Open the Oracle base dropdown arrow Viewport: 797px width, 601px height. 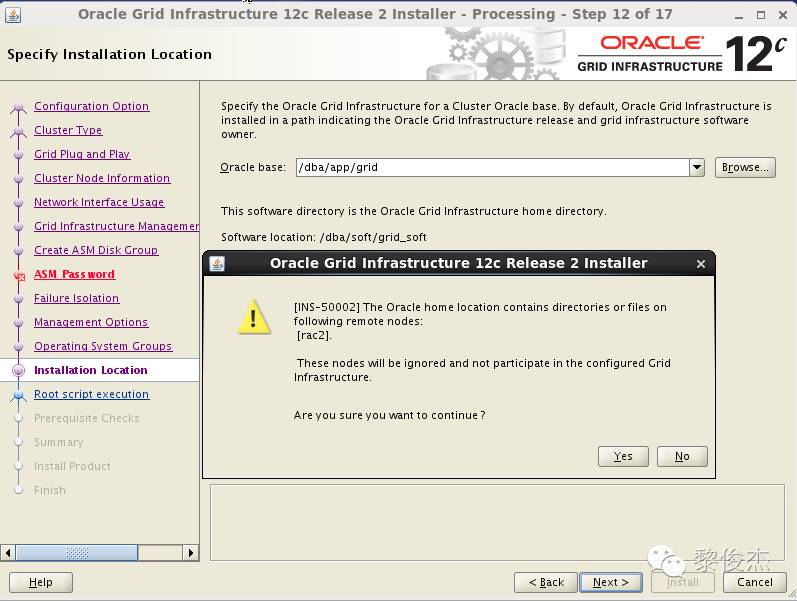(697, 167)
